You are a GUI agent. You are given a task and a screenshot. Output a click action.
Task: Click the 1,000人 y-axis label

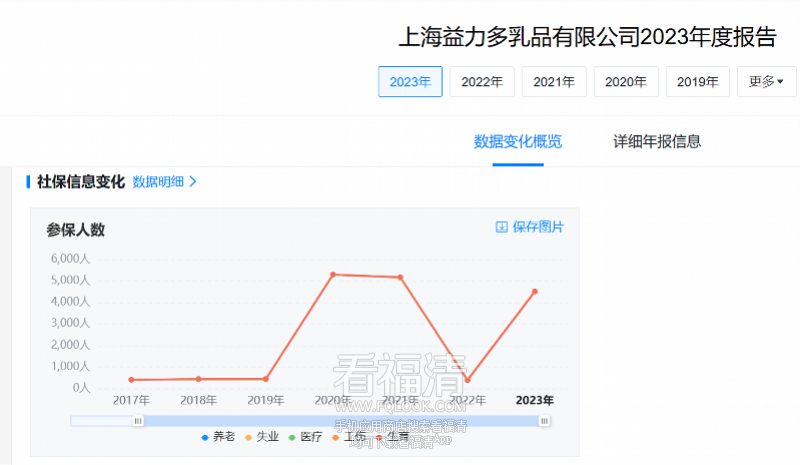tap(70, 366)
